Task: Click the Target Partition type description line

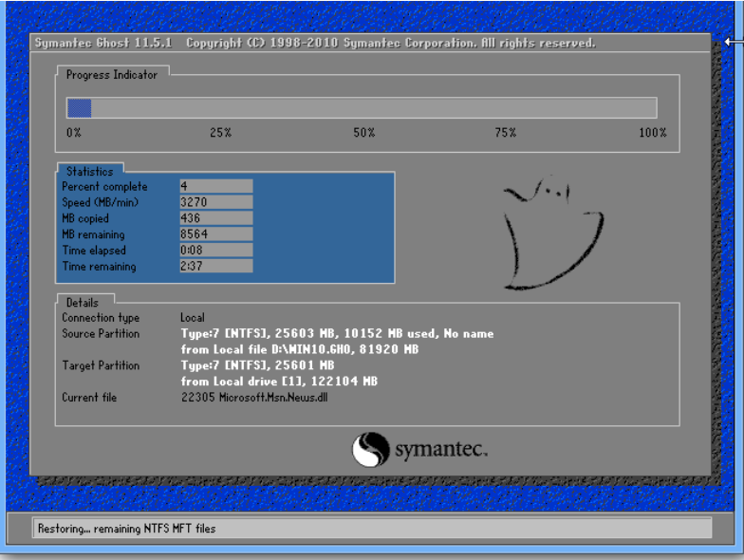Action: pos(257,365)
